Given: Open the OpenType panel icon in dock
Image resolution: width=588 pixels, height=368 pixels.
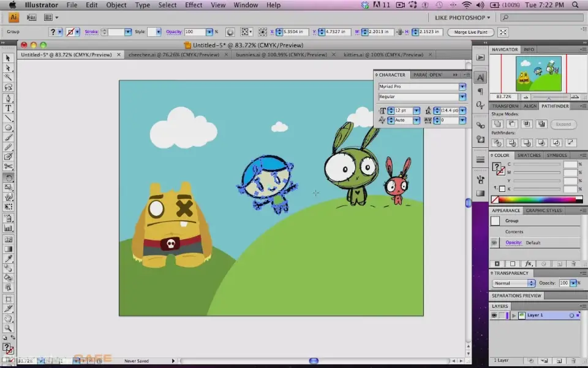Looking at the screenshot, I should (480, 105).
